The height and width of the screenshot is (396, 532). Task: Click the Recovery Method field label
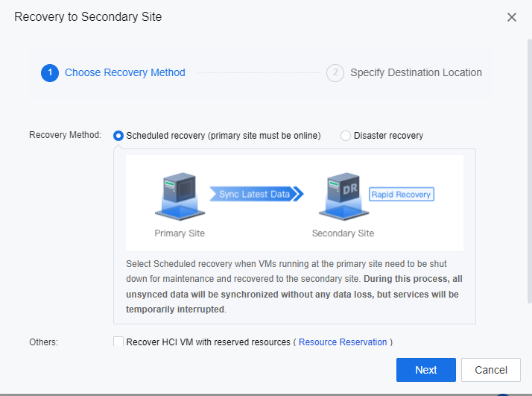(65, 135)
